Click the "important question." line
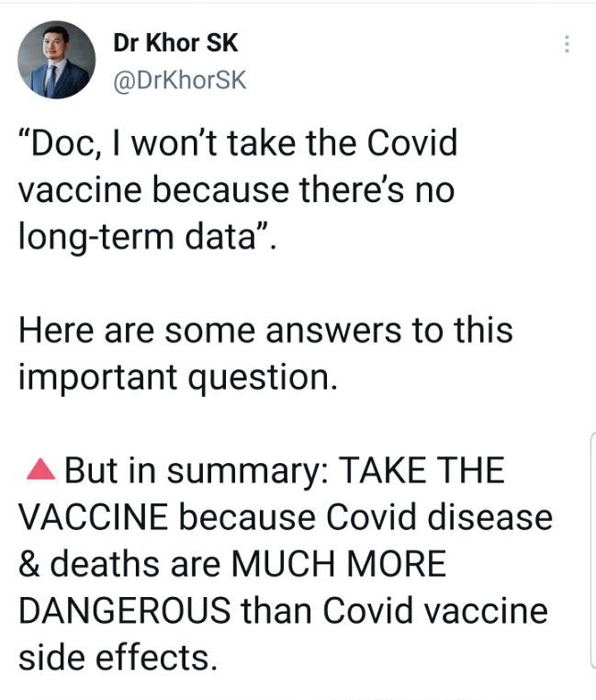This screenshot has width=596, height=700. tap(178, 378)
